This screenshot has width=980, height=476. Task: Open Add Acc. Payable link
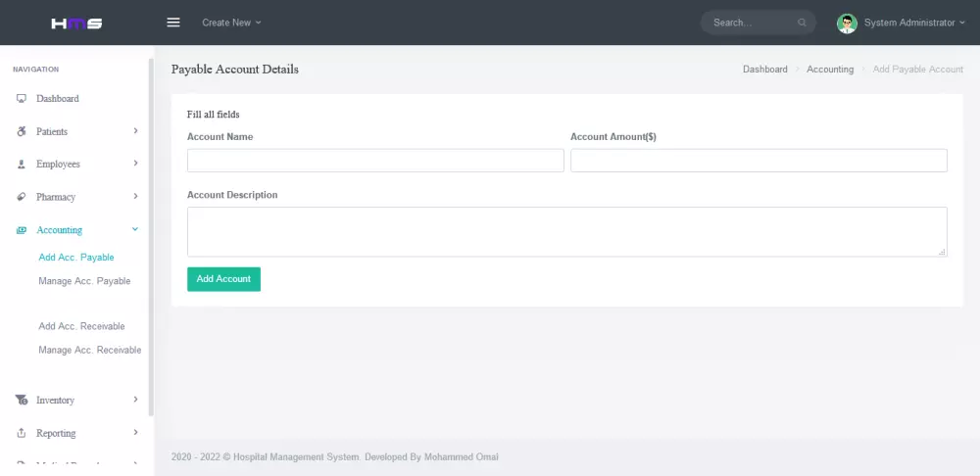pyautogui.click(x=76, y=258)
